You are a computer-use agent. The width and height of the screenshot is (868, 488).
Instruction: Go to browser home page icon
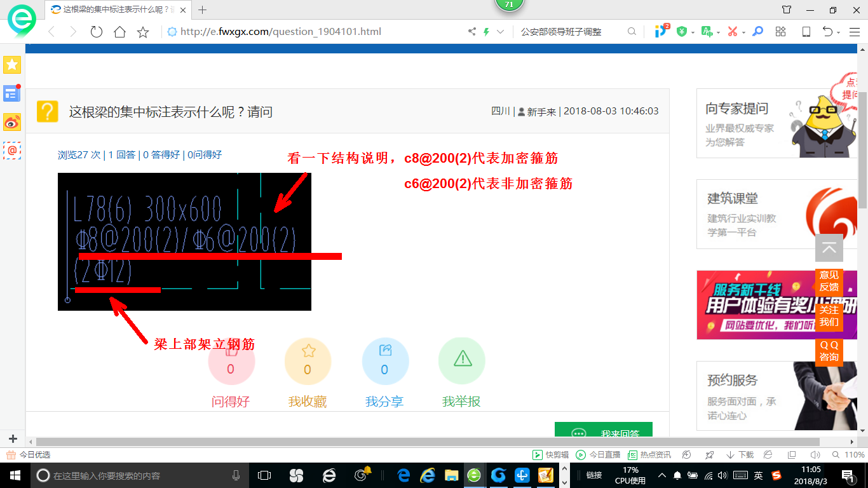[x=119, y=32]
